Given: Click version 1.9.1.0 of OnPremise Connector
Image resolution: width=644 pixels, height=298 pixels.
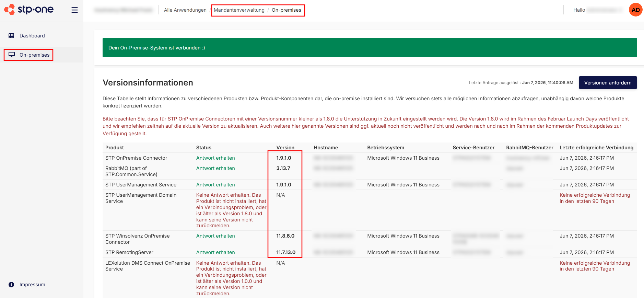Looking at the screenshot, I should 284,158.
